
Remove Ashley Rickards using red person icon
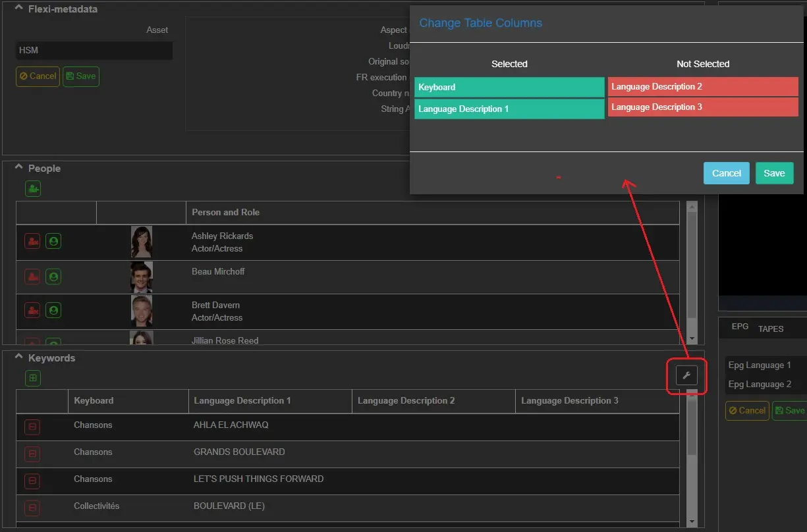click(x=32, y=242)
